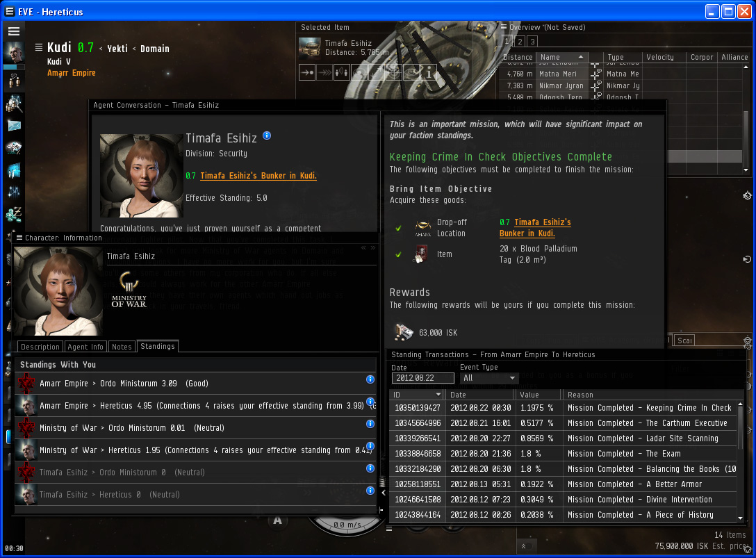The width and height of the screenshot is (756, 558).
Task: Collapse the standing transactions side arrow
Action: [x=384, y=493]
